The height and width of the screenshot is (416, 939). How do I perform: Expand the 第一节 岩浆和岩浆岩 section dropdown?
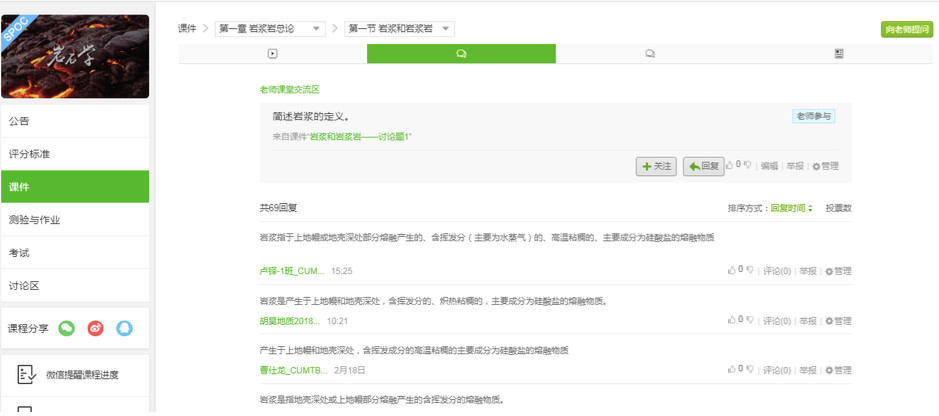pos(400,29)
